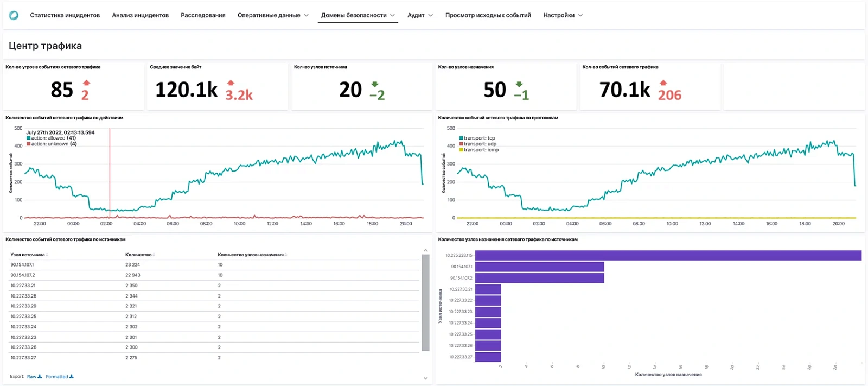Click metric value 70.1k traffic events
The width and height of the screenshot is (868, 386).
pos(624,90)
